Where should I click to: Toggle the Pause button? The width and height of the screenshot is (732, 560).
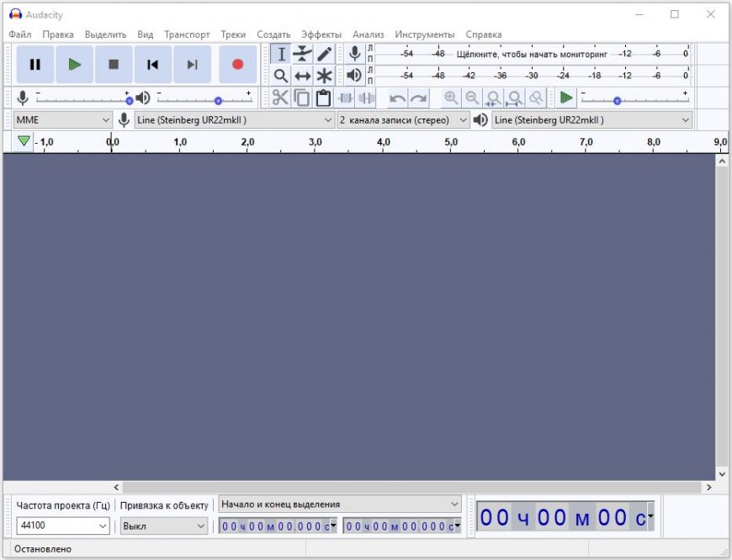(35, 65)
